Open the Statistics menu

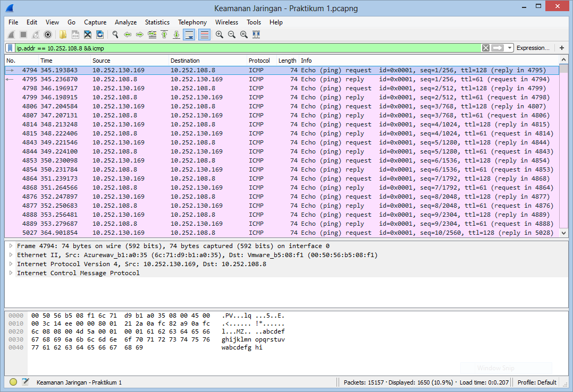click(157, 22)
